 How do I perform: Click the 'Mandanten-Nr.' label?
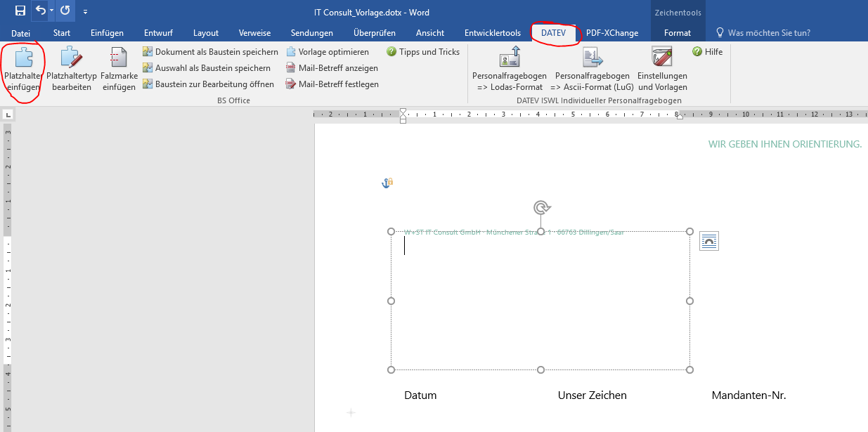749,395
